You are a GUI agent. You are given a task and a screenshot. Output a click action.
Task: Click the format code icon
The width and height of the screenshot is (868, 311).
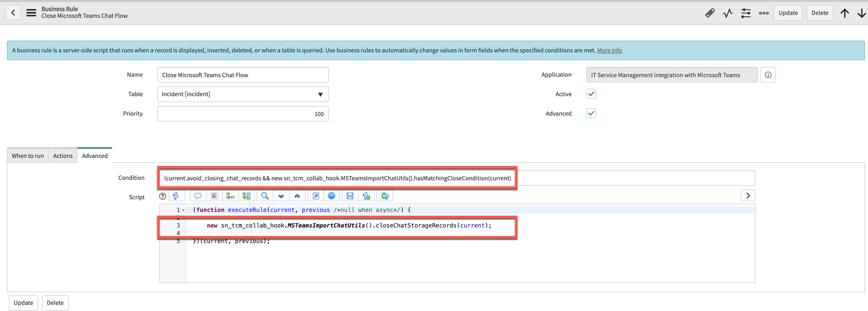point(214,196)
